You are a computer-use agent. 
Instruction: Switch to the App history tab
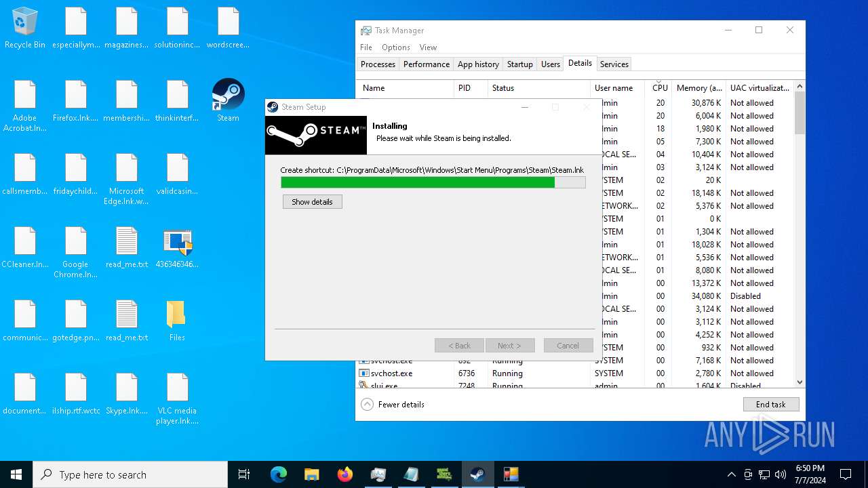coord(478,64)
